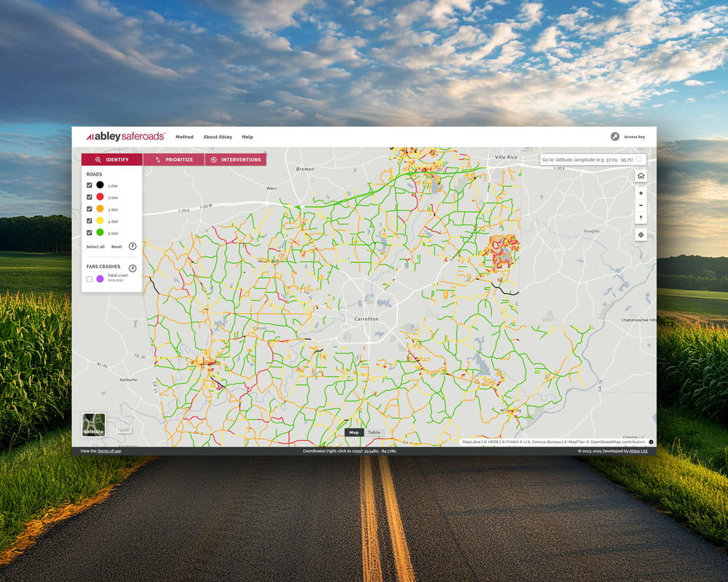Click the home icon to reset map view

(641, 176)
